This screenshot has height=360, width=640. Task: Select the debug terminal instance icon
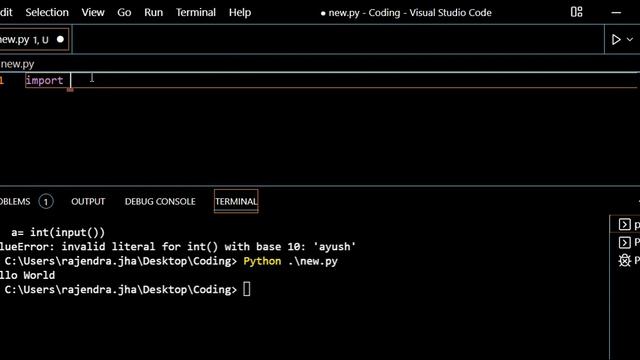coord(624,260)
